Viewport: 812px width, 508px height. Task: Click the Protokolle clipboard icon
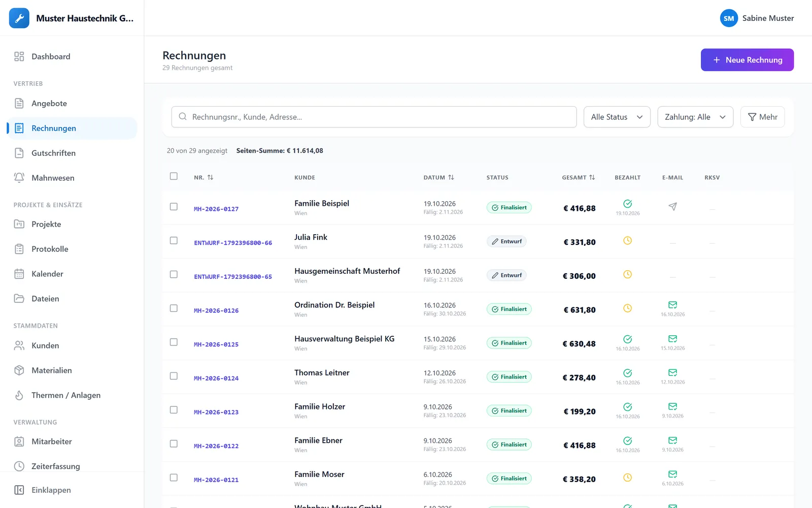click(19, 249)
